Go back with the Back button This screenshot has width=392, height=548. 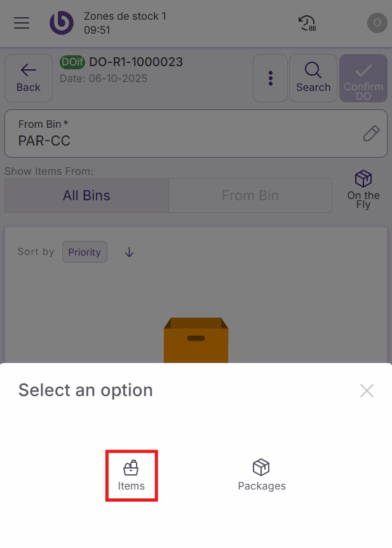[29, 78]
